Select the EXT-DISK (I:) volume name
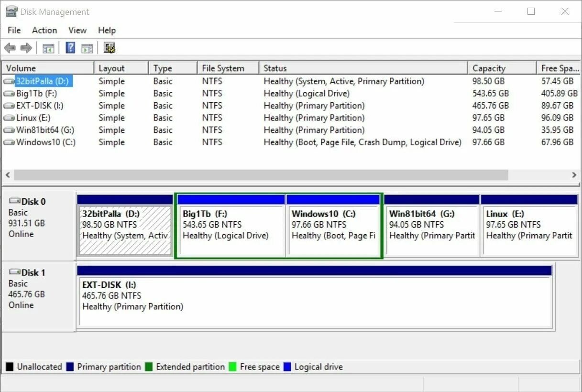This screenshot has width=582, height=392. click(x=40, y=106)
